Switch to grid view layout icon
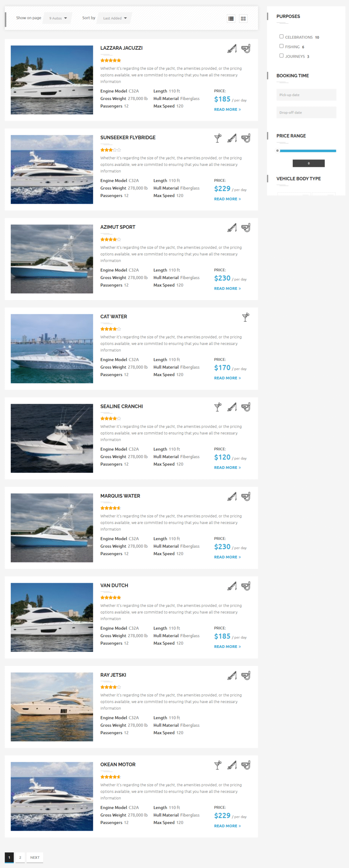 pos(243,19)
